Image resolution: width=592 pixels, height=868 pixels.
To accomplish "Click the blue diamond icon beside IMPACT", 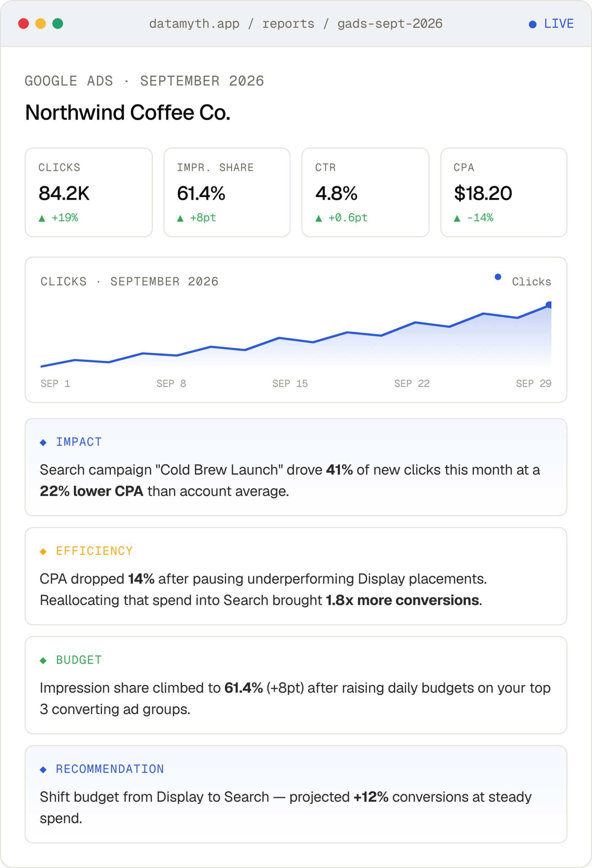I will tap(43, 442).
